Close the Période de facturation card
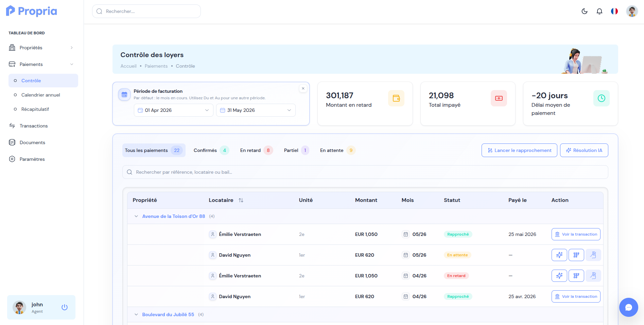 (303, 88)
